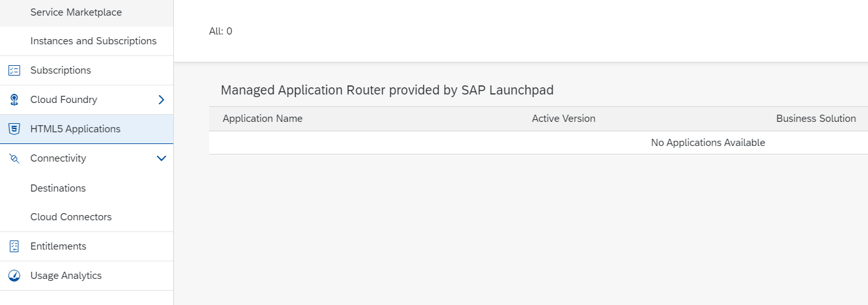The height and width of the screenshot is (305, 868).
Task: Click the HTML5 Applications shield icon
Action: pyautogui.click(x=14, y=129)
